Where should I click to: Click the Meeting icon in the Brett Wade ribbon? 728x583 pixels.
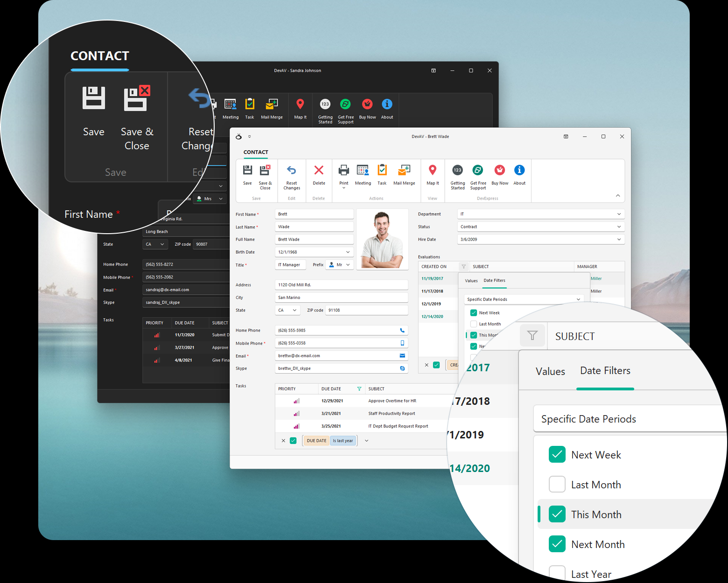pyautogui.click(x=363, y=170)
